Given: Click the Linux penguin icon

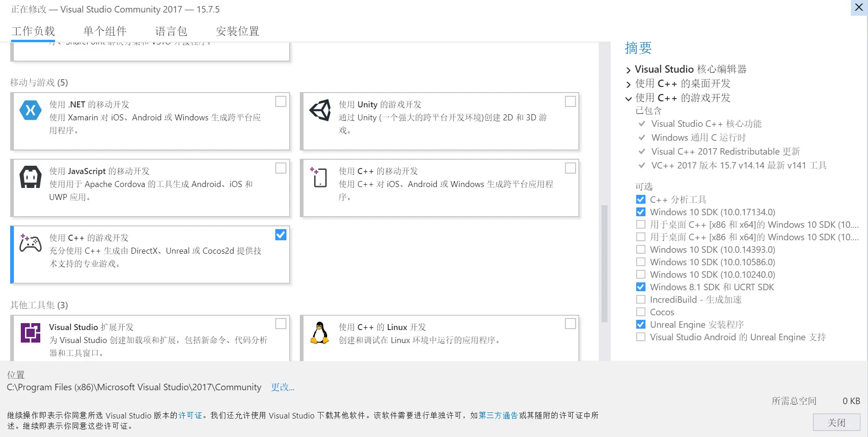Looking at the screenshot, I should coord(320,333).
